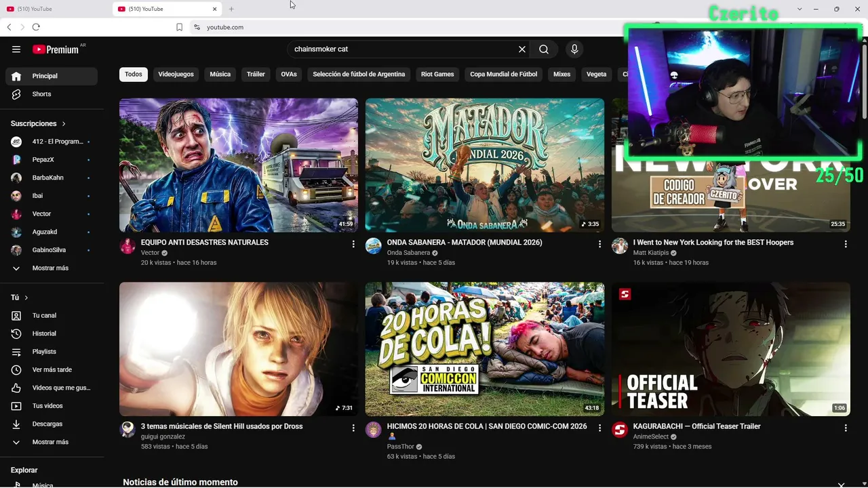This screenshot has height=488, width=868.
Task: Open the 412 - El Program... subscription
Action: pos(52,142)
